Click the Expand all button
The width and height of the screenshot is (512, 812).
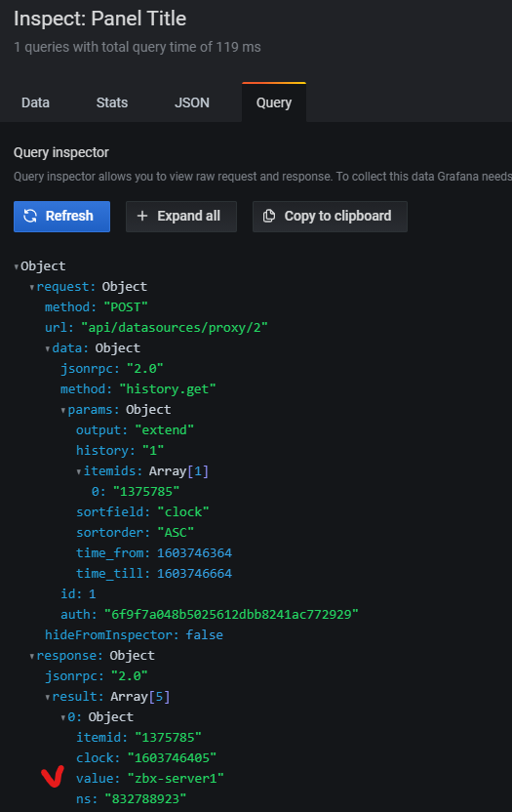[181, 217]
